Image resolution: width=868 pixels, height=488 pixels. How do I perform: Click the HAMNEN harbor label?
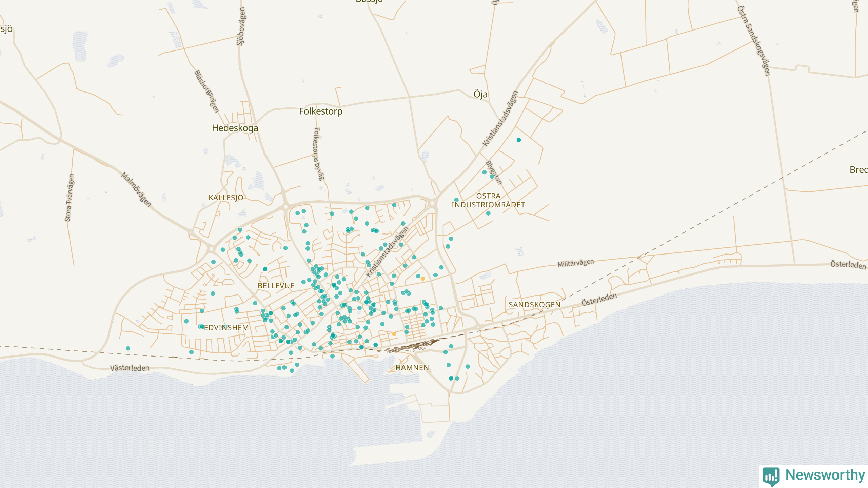coord(412,367)
